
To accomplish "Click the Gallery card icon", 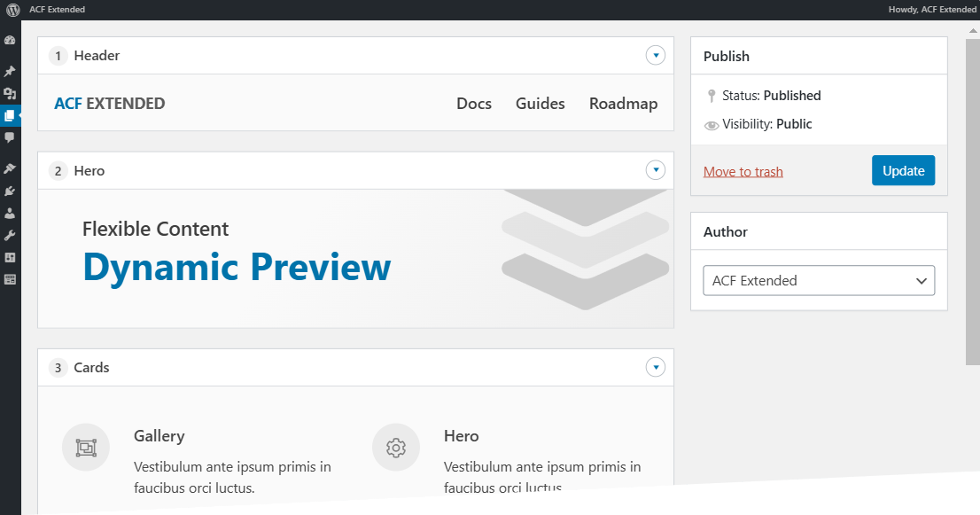I will pos(86,448).
